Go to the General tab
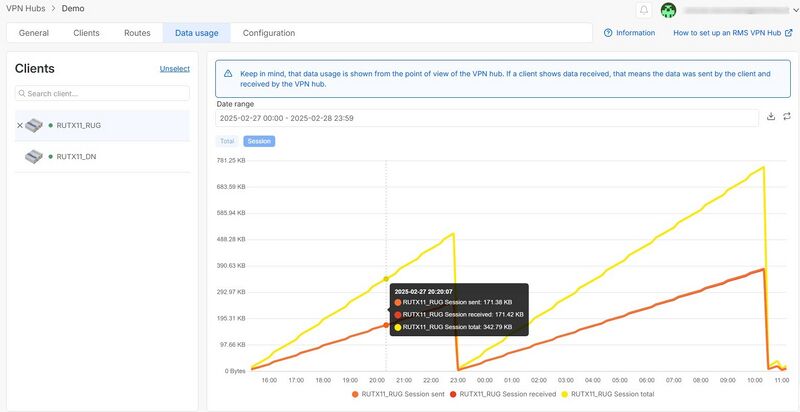This screenshot has height=412, width=800. point(34,33)
